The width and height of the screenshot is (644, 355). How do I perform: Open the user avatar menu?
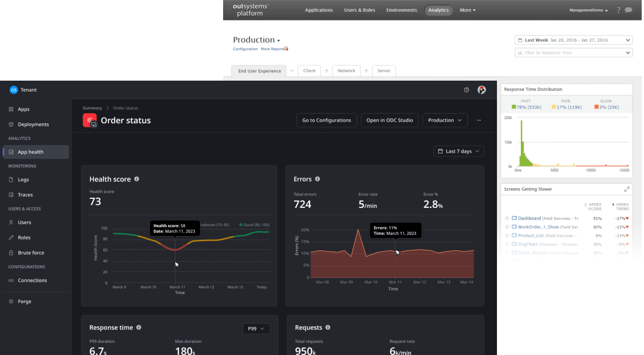pos(482,90)
